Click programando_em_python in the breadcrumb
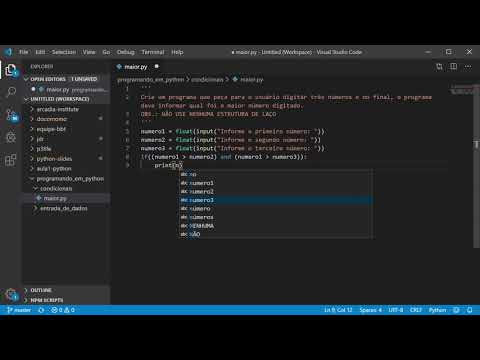The height and width of the screenshot is (360, 480). click(x=151, y=79)
